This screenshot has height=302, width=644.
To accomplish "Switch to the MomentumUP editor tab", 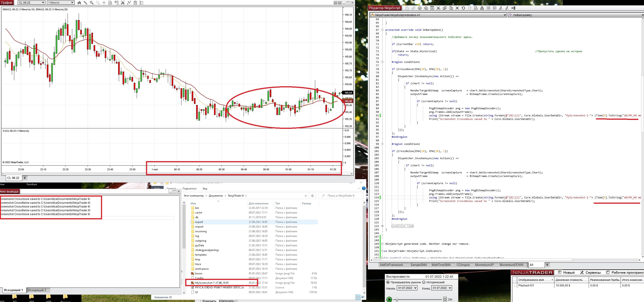I will point(484,265).
